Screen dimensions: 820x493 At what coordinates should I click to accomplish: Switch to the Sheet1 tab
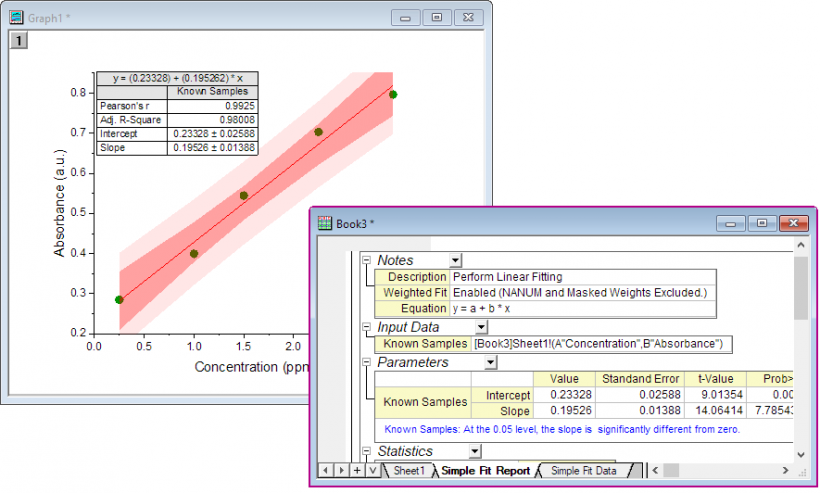click(408, 470)
